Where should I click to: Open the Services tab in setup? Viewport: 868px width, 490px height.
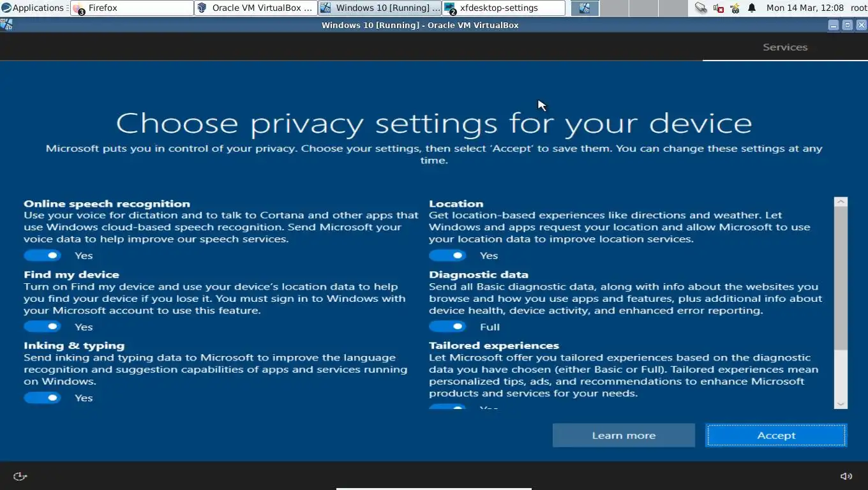coord(785,47)
